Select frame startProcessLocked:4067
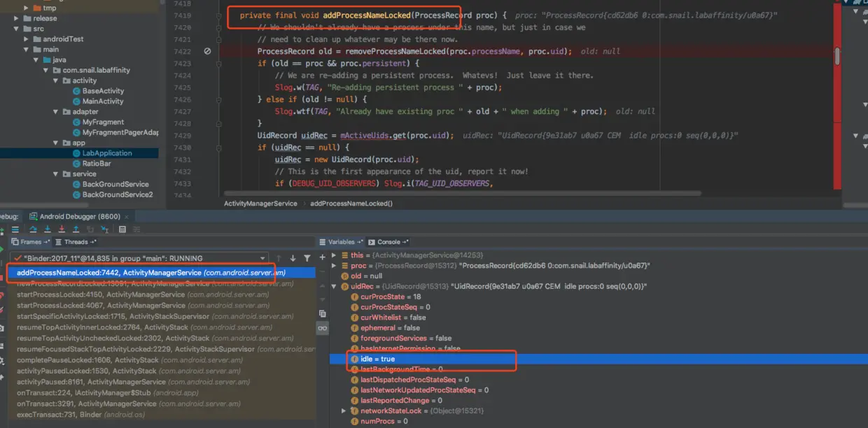The image size is (868, 428). pos(161,305)
